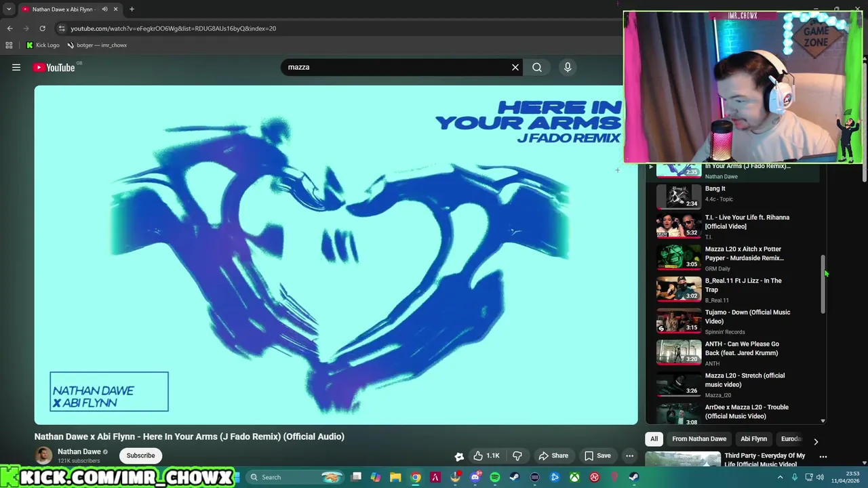Open more actions three-dot menu under video
This screenshot has height=488, width=868.
tap(629, 455)
